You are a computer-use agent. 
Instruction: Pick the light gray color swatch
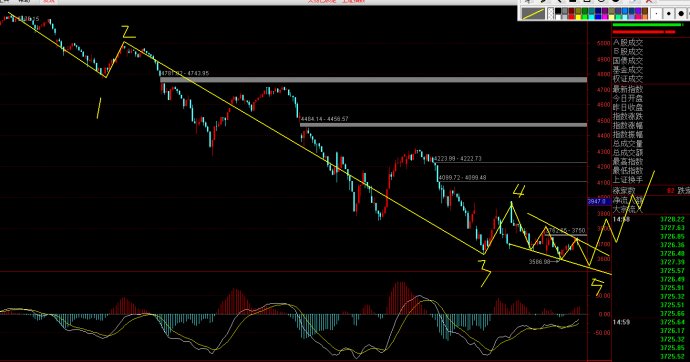pos(565,17)
